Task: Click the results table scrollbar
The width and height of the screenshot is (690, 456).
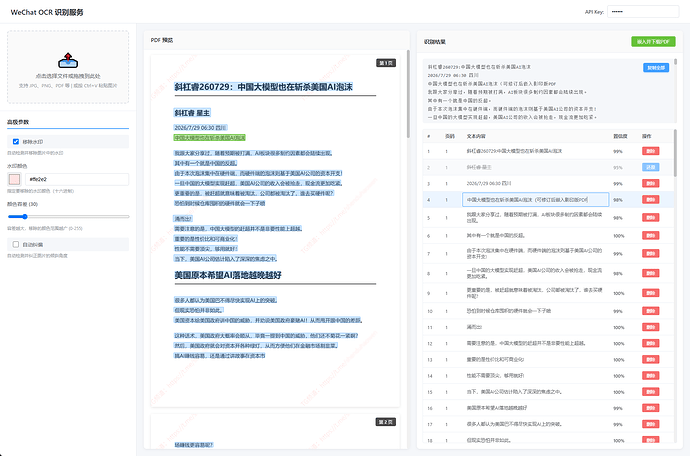Action: coord(675,152)
